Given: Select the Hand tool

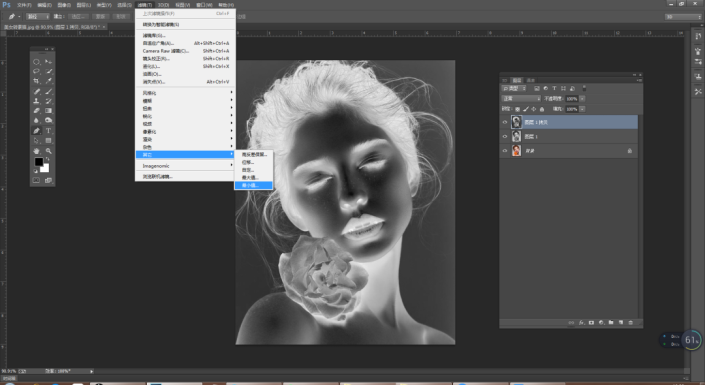Looking at the screenshot, I should click(36, 151).
